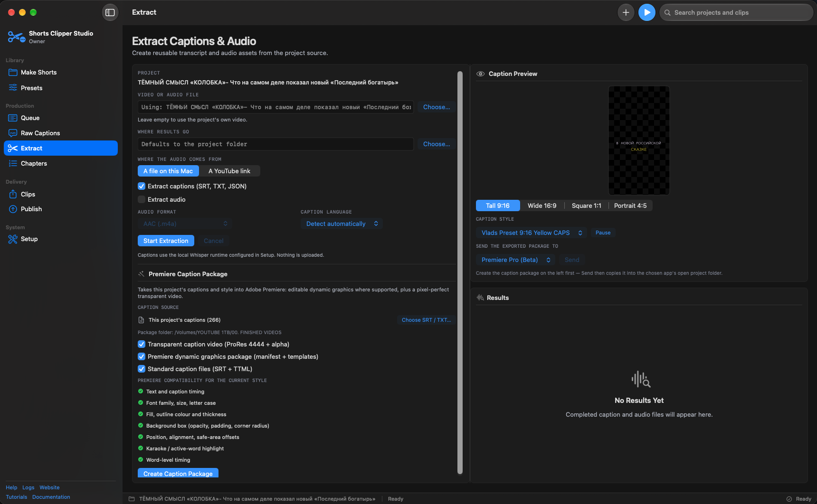Toggle Standard caption files (SRT + TTML) checkbox
This screenshot has width=817, height=504.
(x=142, y=369)
